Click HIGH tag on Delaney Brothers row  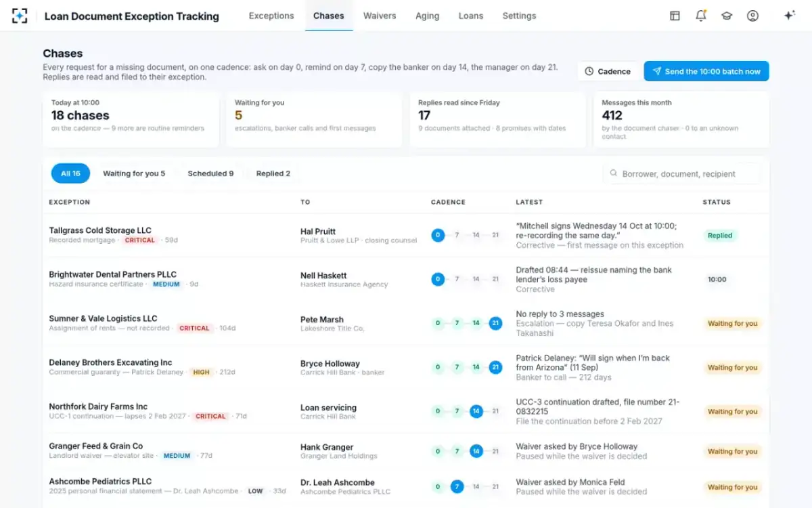pyautogui.click(x=202, y=372)
